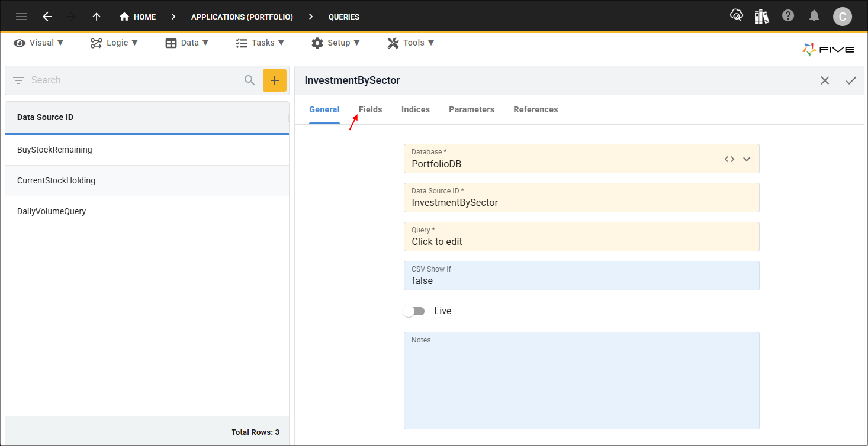Image resolution: width=868 pixels, height=446 pixels.
Task: Select the DailyVolumeQuery row
Action: pyautogui.click(x=147, y=211)
